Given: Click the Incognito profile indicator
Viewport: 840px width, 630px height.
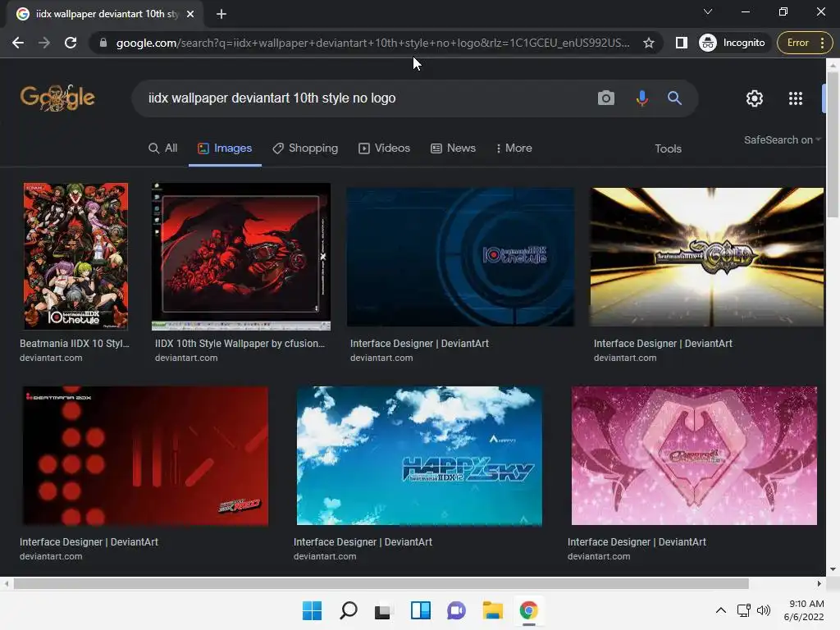Looking at the screenshot, I should [x=732, y=43].
